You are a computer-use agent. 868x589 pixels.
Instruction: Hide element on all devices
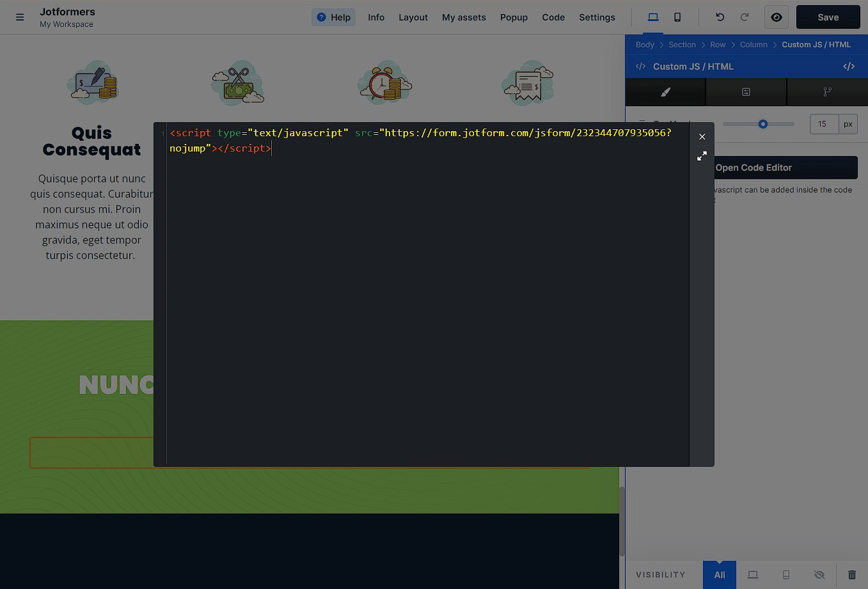(819, 575)
